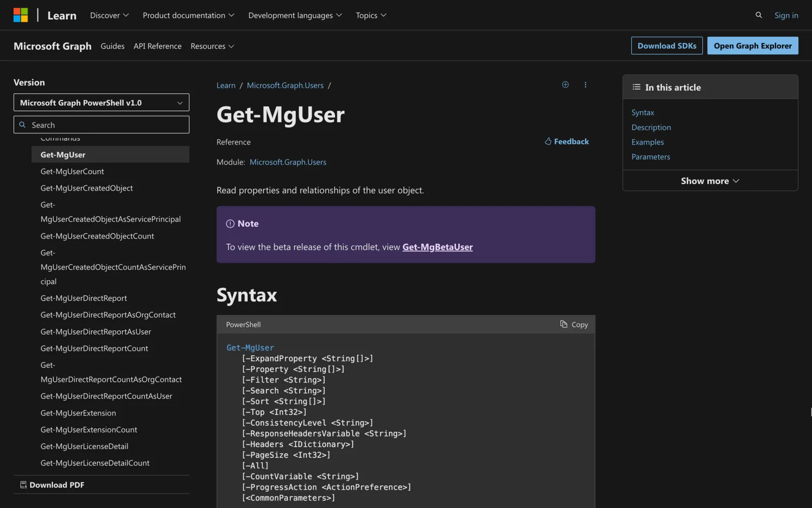812x508 pixels.
Task: Open the Guides tab
Action: point(113,46)
